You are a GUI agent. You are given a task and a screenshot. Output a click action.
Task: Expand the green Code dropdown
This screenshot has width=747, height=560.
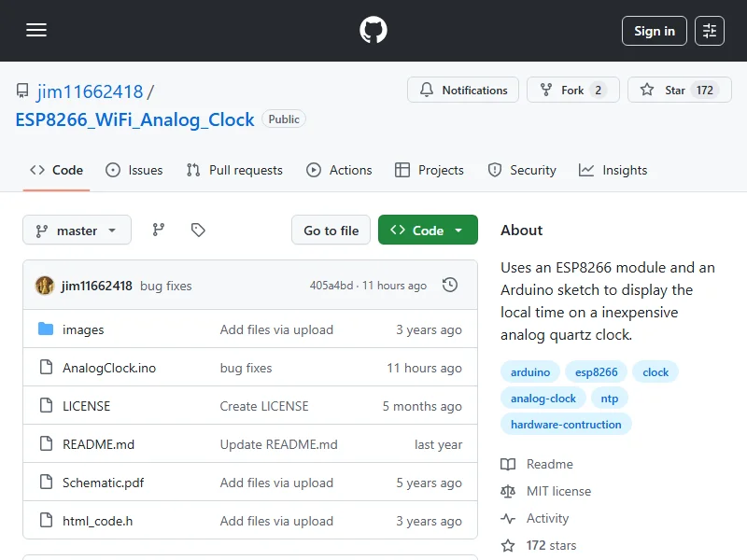pyautogui.click(x=428, y=231)
